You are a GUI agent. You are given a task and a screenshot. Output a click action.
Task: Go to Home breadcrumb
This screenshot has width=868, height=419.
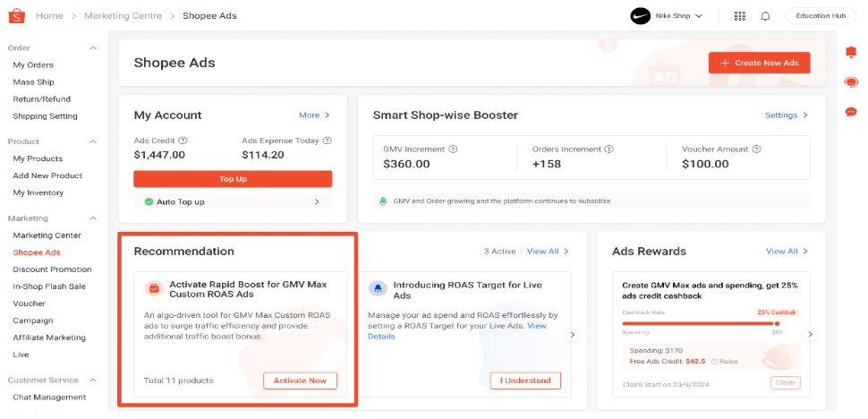[x=49, y=16]
